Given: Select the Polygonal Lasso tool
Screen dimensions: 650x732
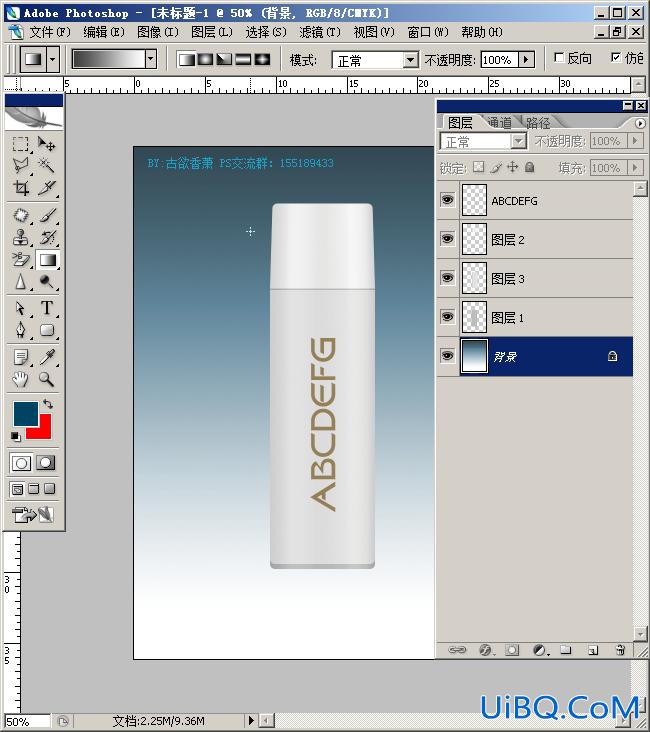Looking at the screenshot, I should [x=21, y=165].
